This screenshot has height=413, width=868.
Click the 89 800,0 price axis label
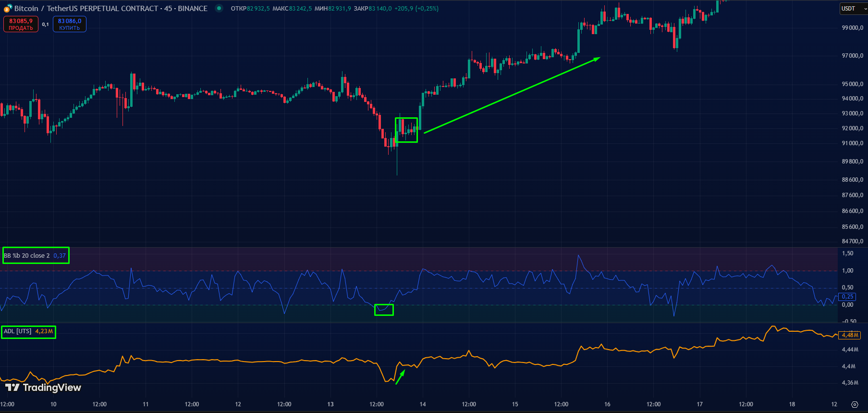pyautogui.click(x=853, y=162)
